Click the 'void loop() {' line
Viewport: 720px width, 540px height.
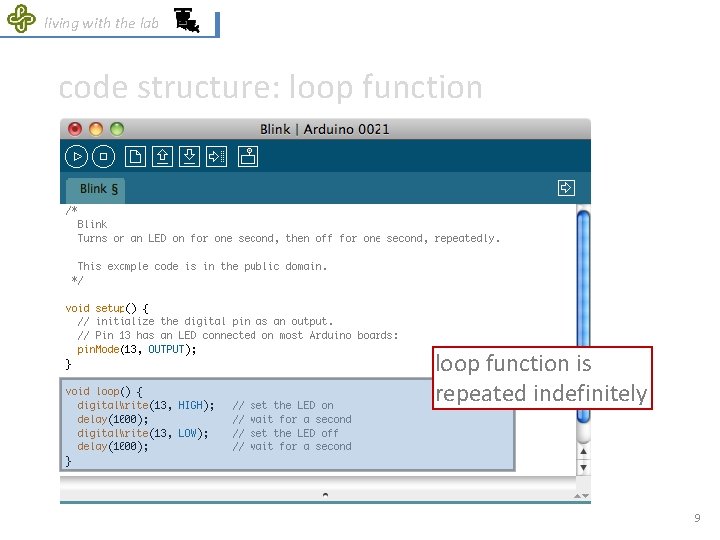pos(104,392)
